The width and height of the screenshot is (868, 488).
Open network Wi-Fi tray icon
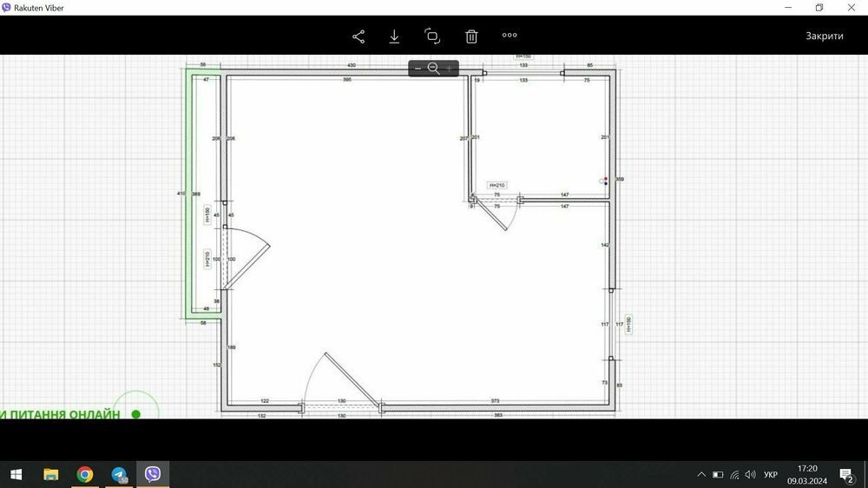[x=734, y=475]
